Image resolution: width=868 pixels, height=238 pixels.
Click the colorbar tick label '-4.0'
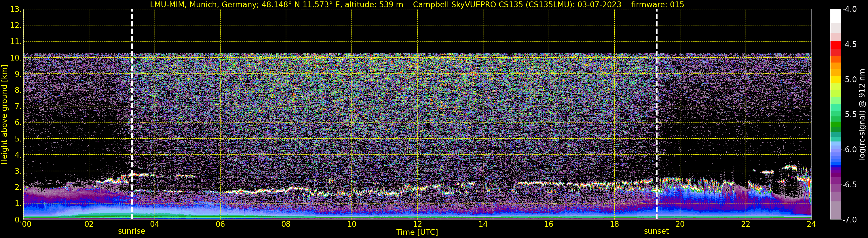pos(849,10)
